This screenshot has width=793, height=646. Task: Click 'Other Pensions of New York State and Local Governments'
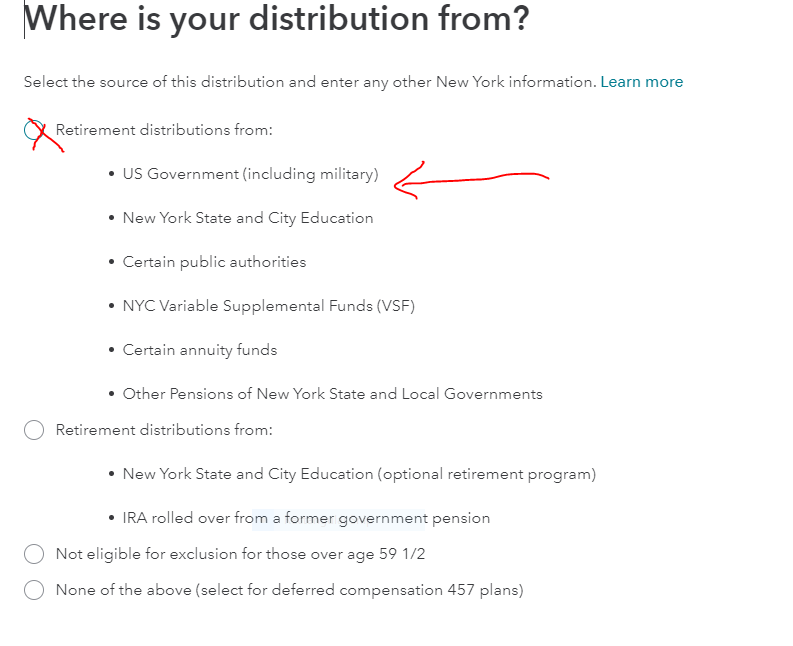pyautogui.click(x=332, y=394)
